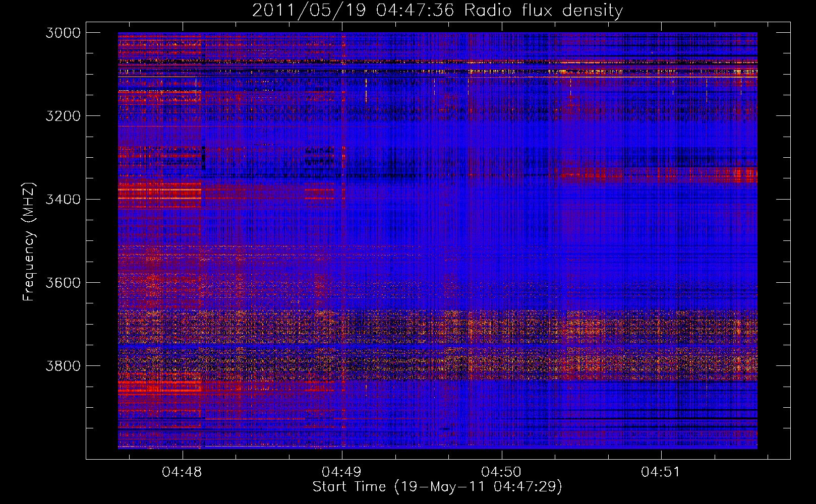Viewport: 816px width, 504px height.
Task: Select the 3000 frequency tick label
Action: coord(63,33)
